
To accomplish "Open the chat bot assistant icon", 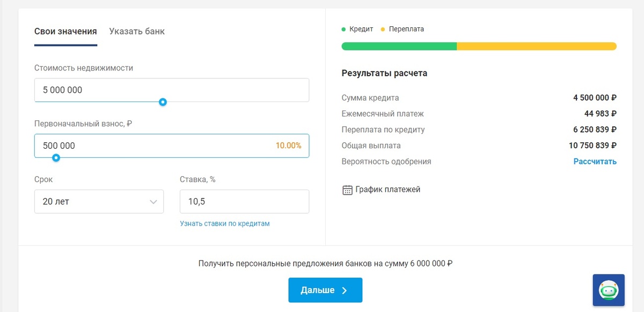I will pyautogui.click(x=609, y=291).
